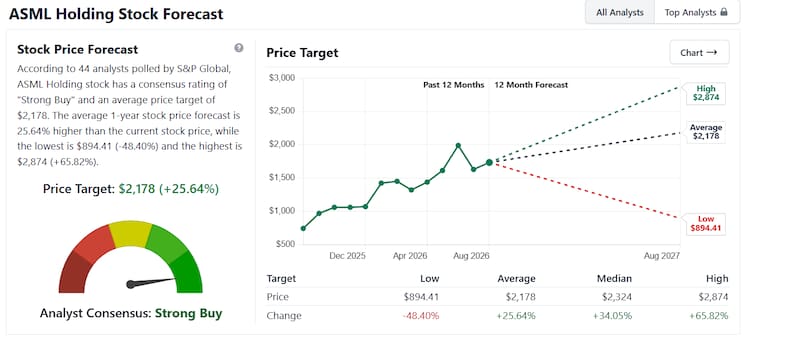Click the peak data point near $2,000
Image resolution: width=800 pixels, height=360 pixels.
click(x=458, y=145)
